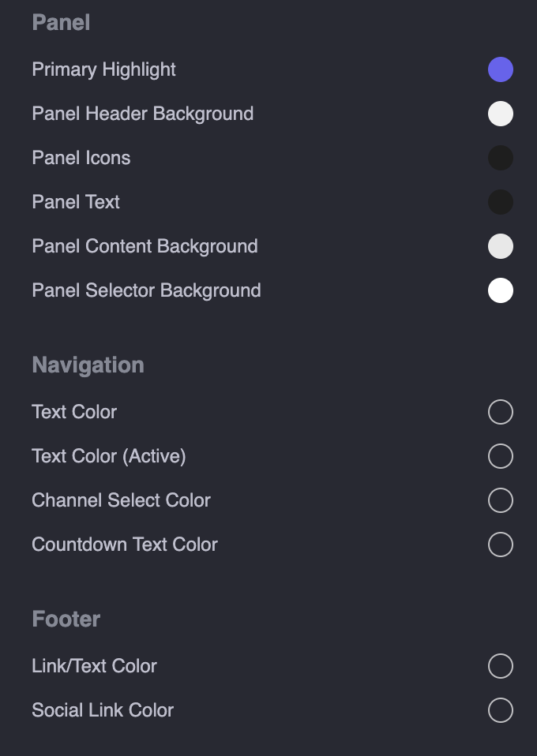Click the Footer section heading
537x756 pixels.
click(66, 619)
